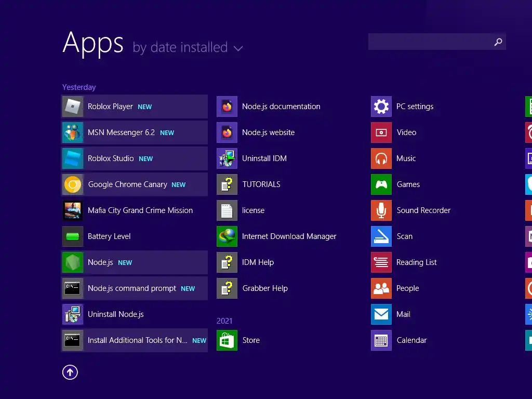Open the Grabber Help icon
Viewport: 532px width, 399px height.
[227, 288]
